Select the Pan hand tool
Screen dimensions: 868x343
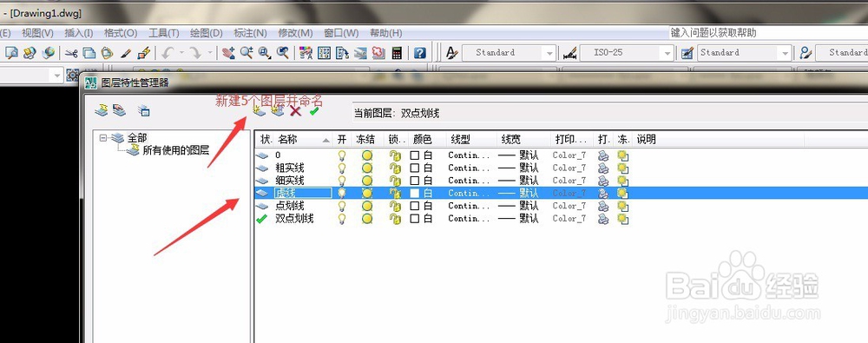[228, 53]
